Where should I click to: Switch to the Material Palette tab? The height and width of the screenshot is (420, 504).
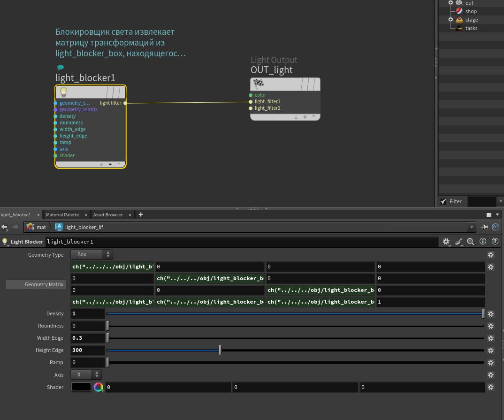62,214
